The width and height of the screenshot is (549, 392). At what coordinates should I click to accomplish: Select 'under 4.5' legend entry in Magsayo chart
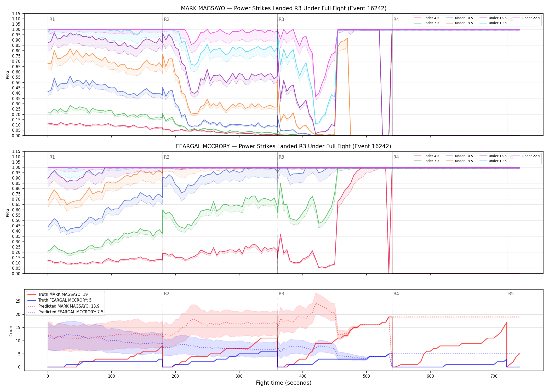pyautogui.click(x=427, y=18)
